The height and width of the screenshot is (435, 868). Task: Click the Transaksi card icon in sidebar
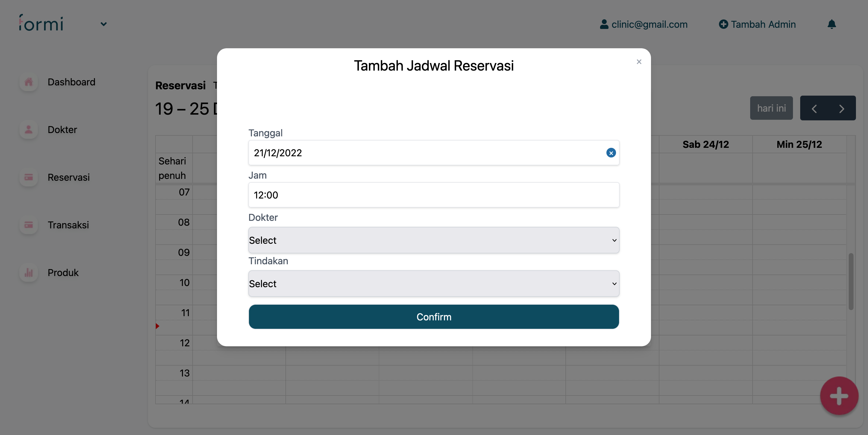click(29, 225)
